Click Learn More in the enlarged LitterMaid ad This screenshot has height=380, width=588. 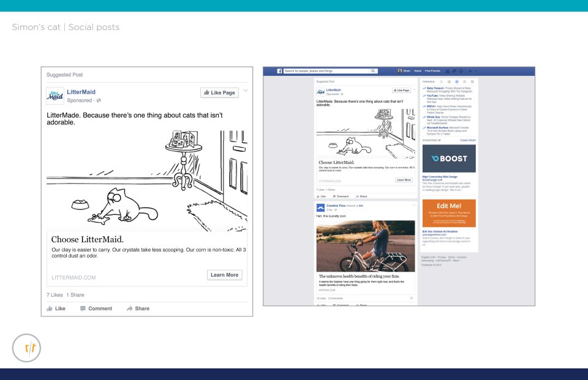(224, 275)
